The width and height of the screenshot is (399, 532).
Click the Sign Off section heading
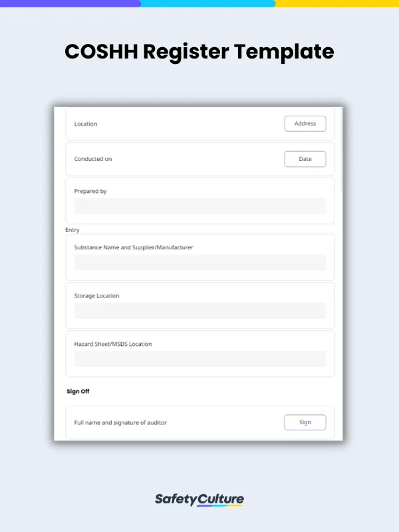click(x=78, y=392)
